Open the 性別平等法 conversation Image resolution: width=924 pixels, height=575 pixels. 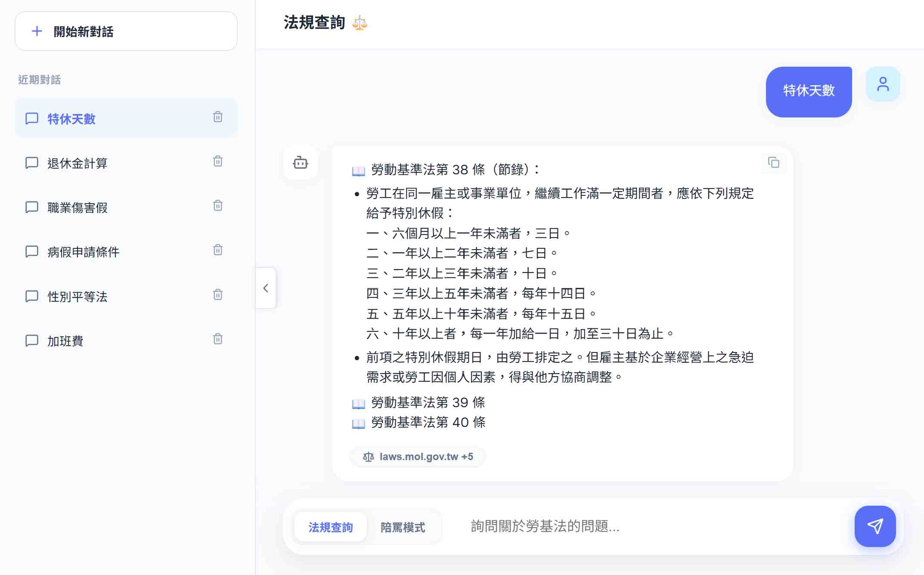[78, 297]
